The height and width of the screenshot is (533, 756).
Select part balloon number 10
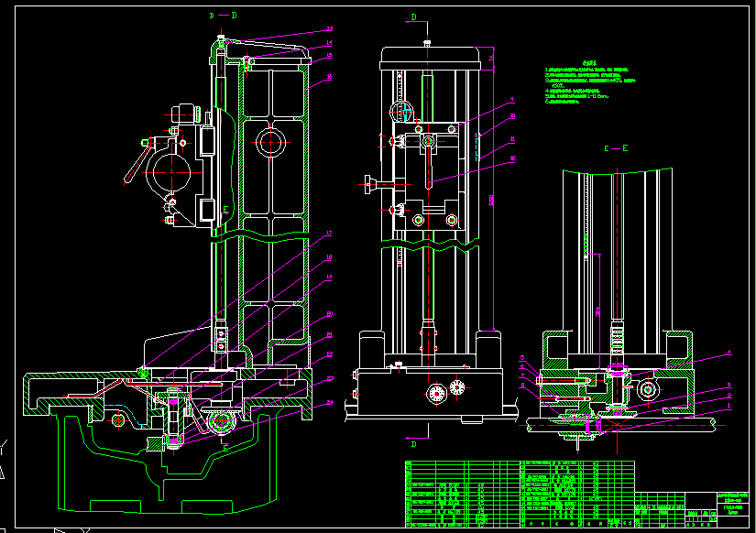pos(513,116)
